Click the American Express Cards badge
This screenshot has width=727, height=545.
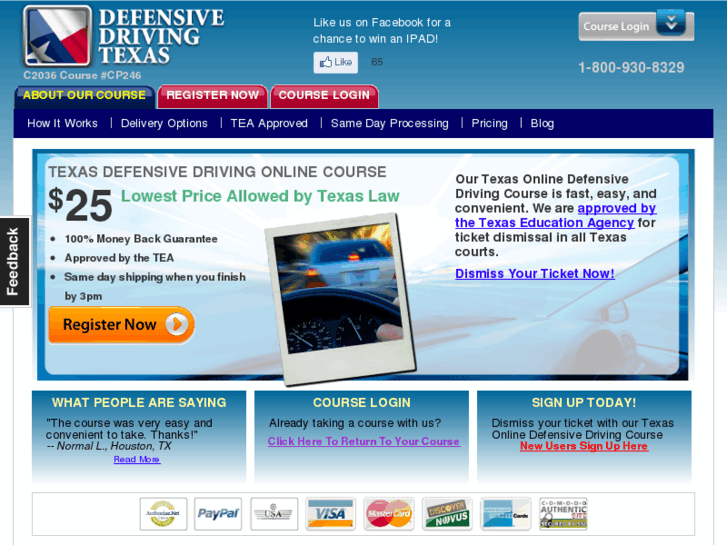[x=505, y=513]
